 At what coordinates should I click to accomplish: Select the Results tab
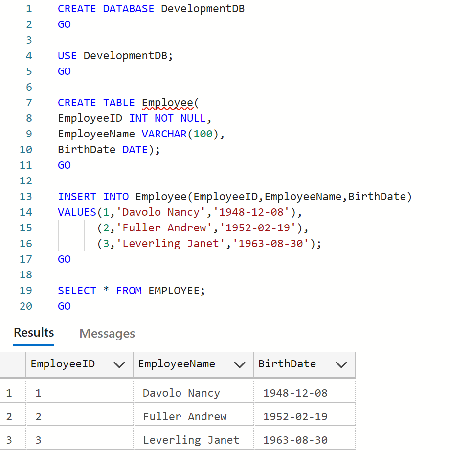click(34, 333)
